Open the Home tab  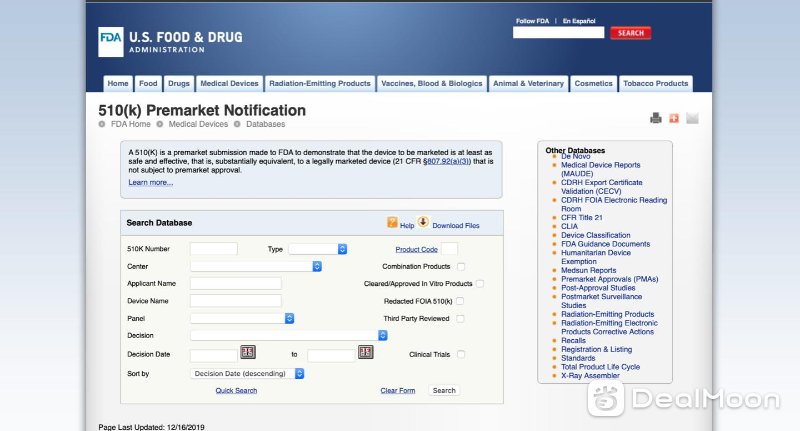coord(118,84)
